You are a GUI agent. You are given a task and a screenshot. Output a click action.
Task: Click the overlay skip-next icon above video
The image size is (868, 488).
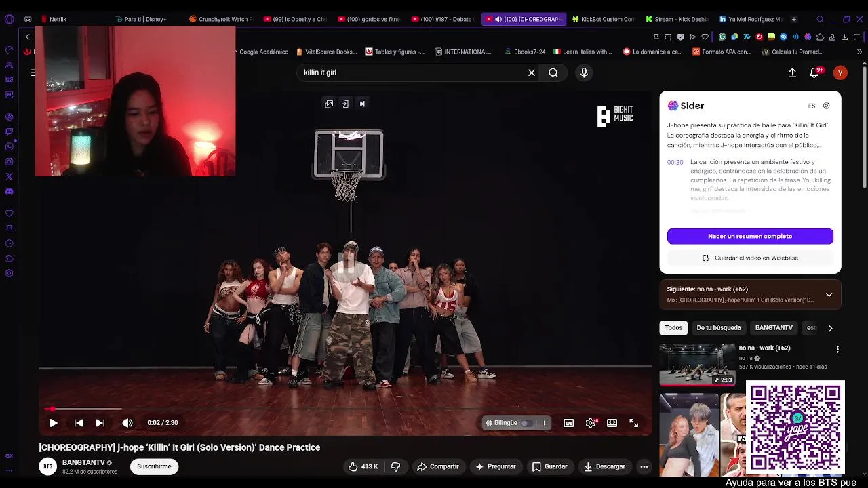(362, 104)
